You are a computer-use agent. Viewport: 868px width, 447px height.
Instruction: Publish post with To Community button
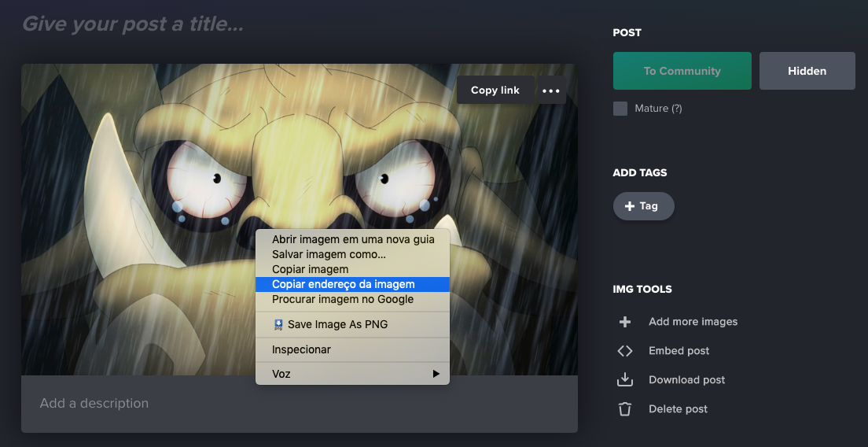click(x=682, y=71)
